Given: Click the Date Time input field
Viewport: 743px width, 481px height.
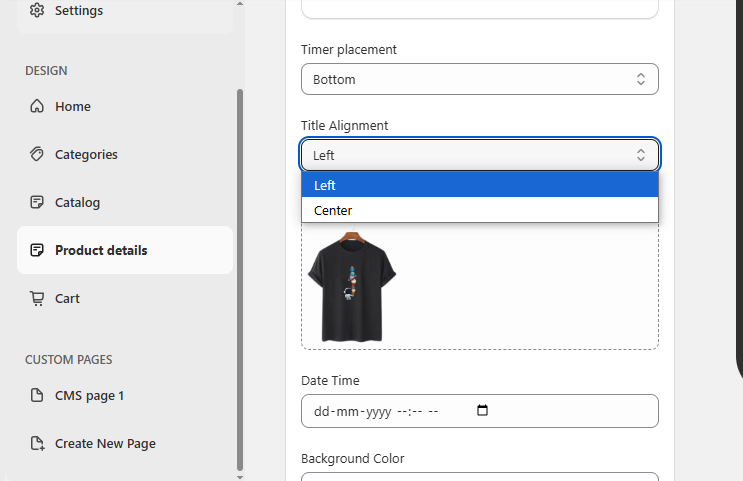Looking at the screenshot, I should 480,411.
